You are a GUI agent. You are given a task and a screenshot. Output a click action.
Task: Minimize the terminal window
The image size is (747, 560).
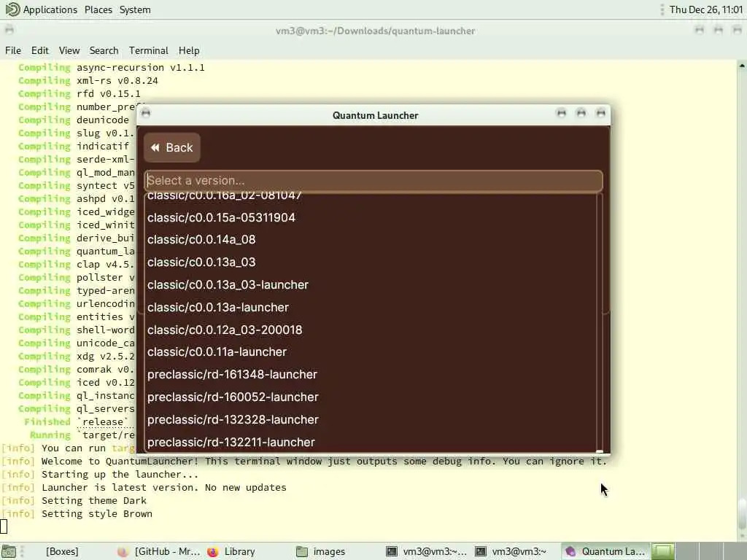pyautogui.click(x=699, y=30)
